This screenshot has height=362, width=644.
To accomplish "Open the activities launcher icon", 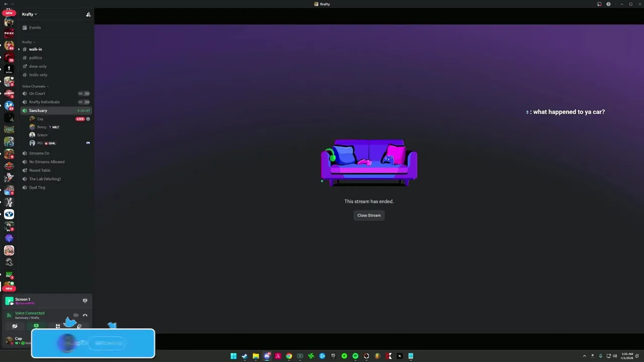I will click(58, 326).
